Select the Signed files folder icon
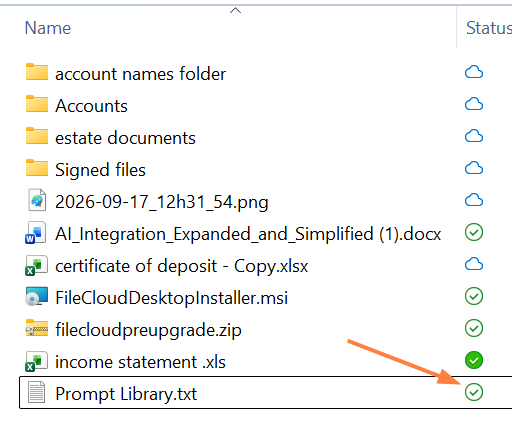This screenshot has height=430, width=512. (37, 168)
